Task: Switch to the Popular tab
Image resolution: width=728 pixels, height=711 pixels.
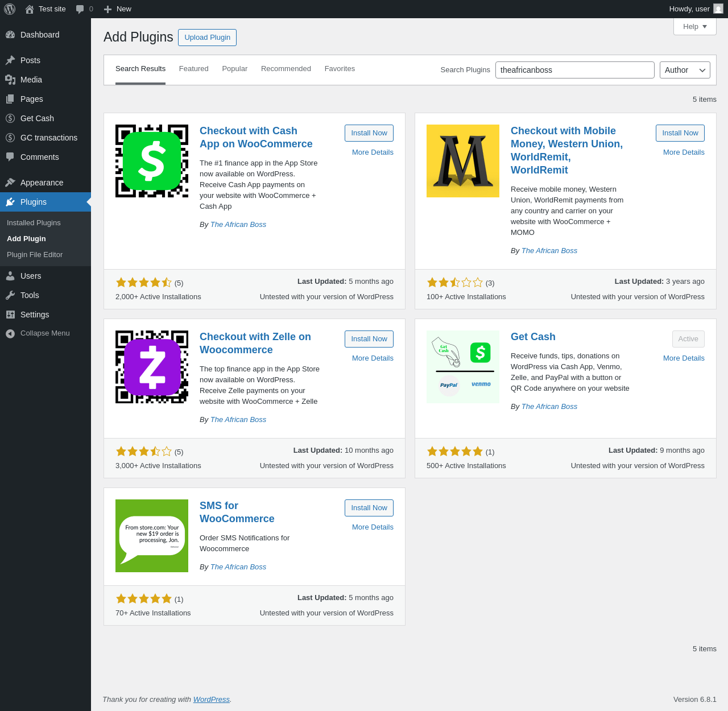Action: [235, 69]
